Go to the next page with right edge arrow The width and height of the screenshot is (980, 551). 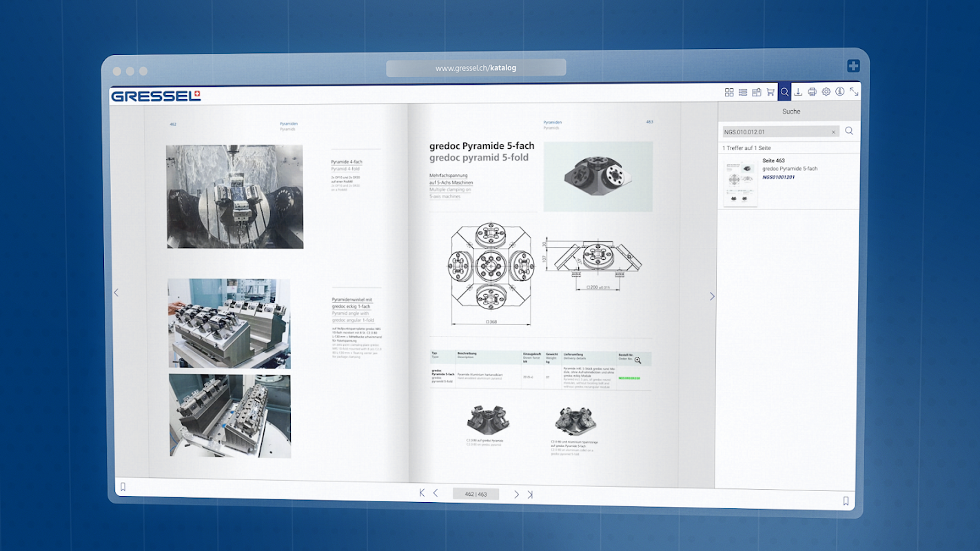pyautogui.click(x=712, y=296)
